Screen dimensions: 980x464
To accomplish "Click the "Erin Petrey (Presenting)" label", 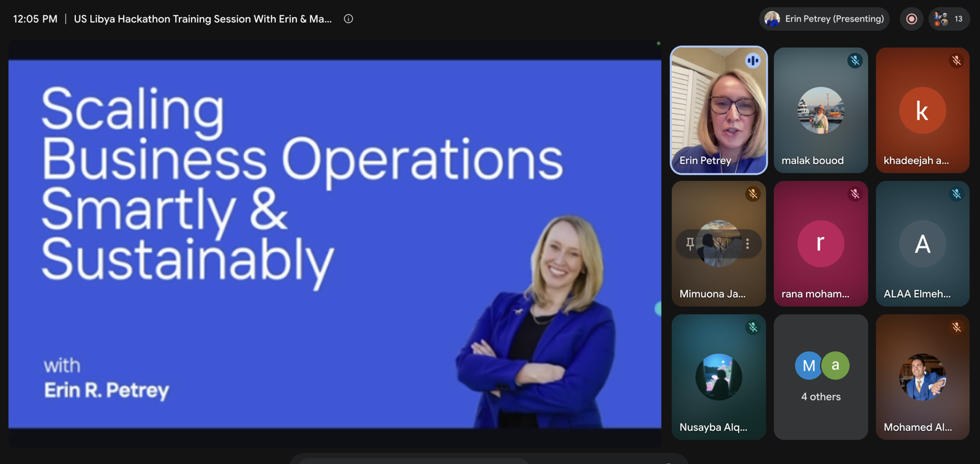I will point(834,19).
